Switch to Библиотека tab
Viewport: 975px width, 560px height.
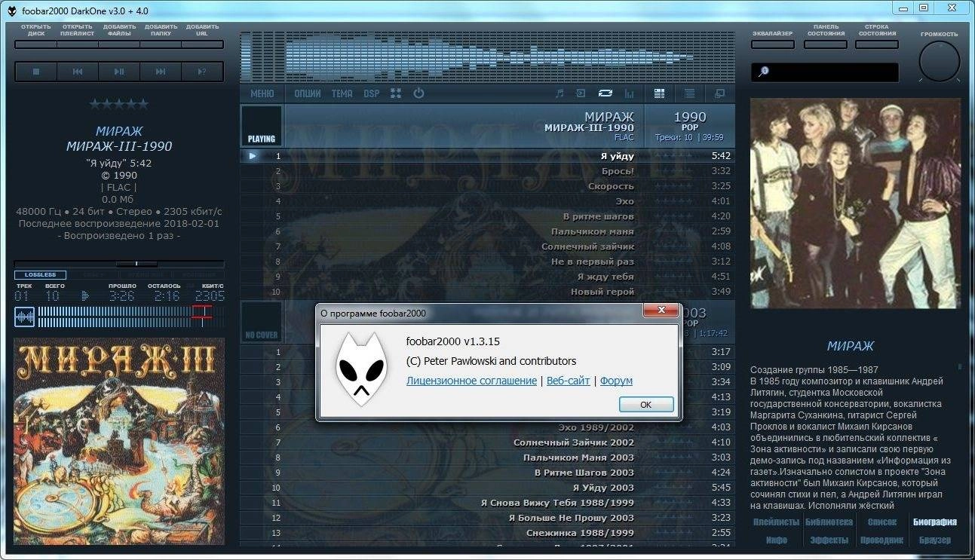(x=829, y=522)
